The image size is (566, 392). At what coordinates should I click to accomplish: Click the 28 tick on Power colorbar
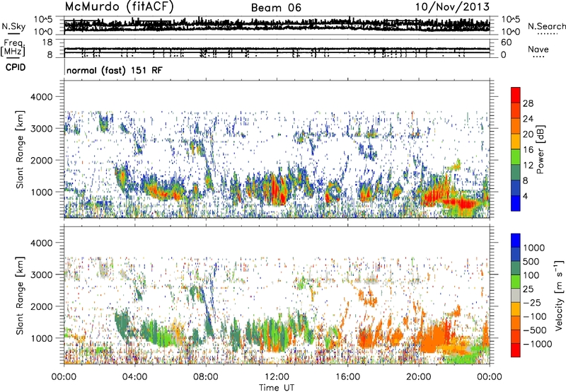[528, 103]
